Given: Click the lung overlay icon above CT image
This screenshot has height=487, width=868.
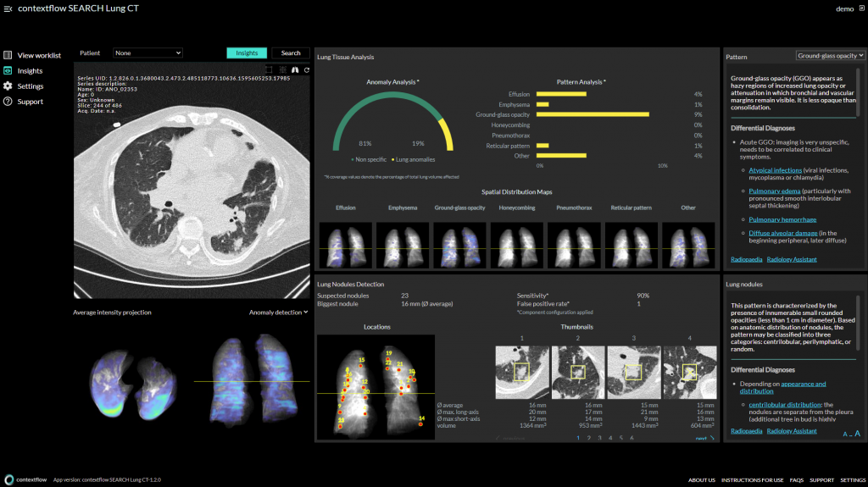Looking at the screenshot, I should [x=295, y=69].
